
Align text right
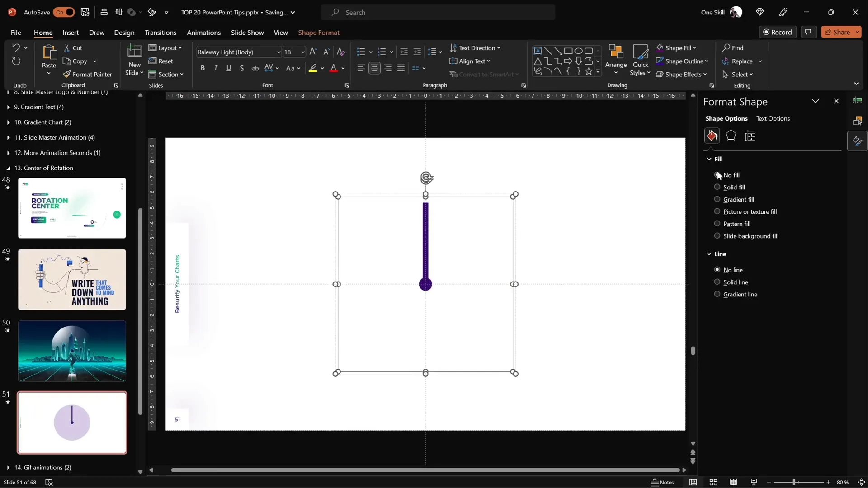pos(388,68)
